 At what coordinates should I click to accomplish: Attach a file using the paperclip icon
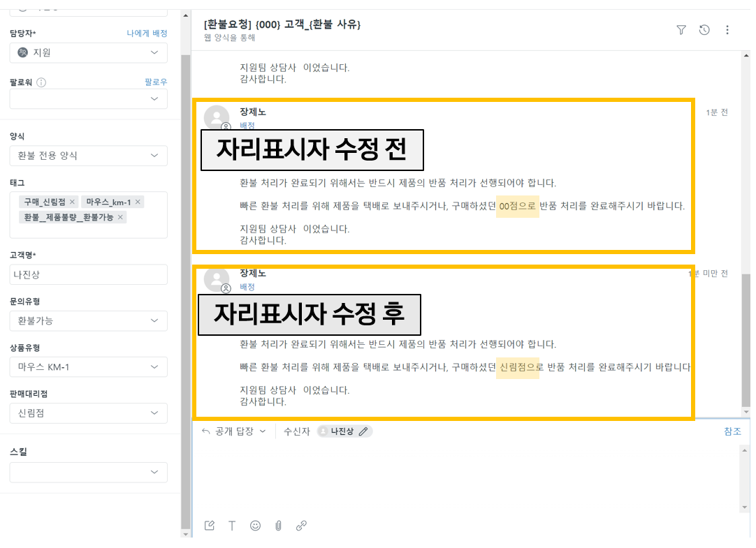278,526
